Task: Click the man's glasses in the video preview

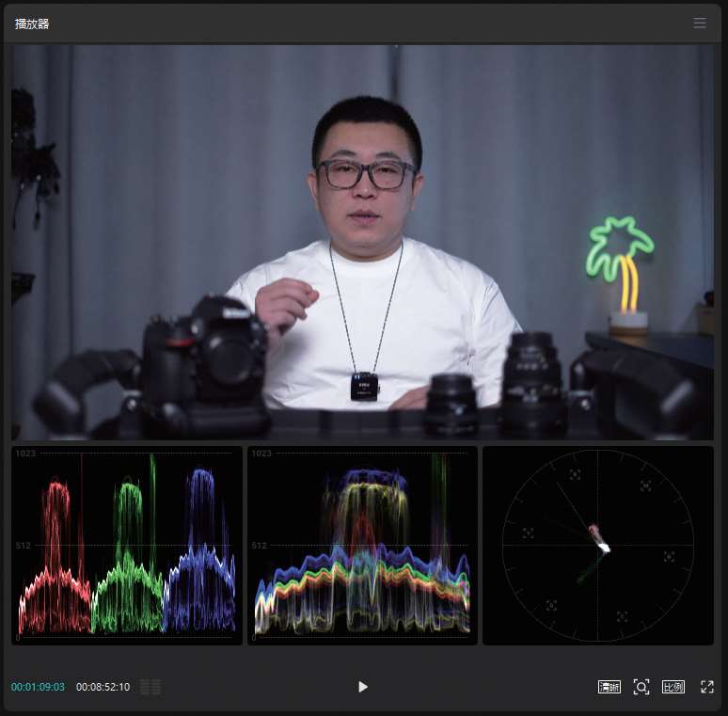Action: (x=366, y=174)
